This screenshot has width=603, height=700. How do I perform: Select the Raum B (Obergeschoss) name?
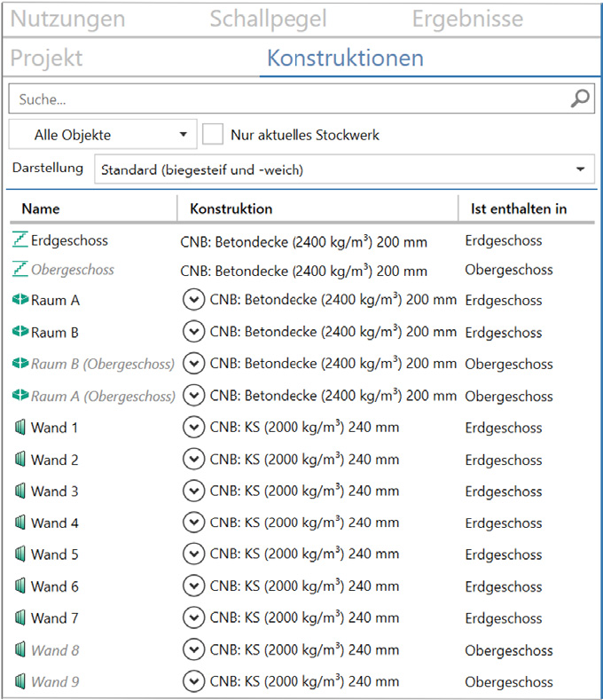(103, 364)
